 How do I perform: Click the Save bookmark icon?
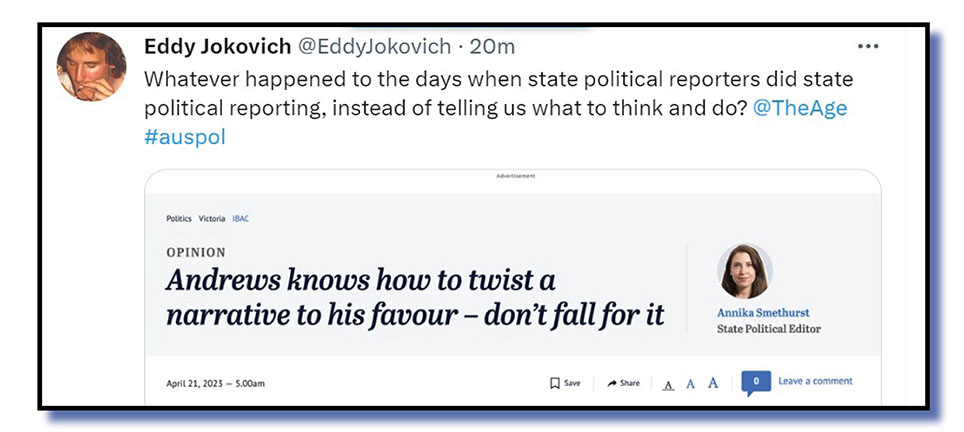click(555, 383)
